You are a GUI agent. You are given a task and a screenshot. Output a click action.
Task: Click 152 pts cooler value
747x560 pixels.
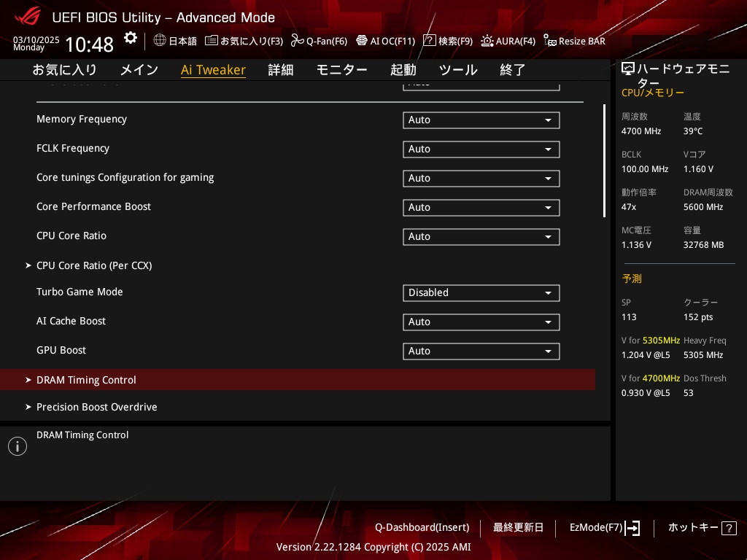(698, 317)
